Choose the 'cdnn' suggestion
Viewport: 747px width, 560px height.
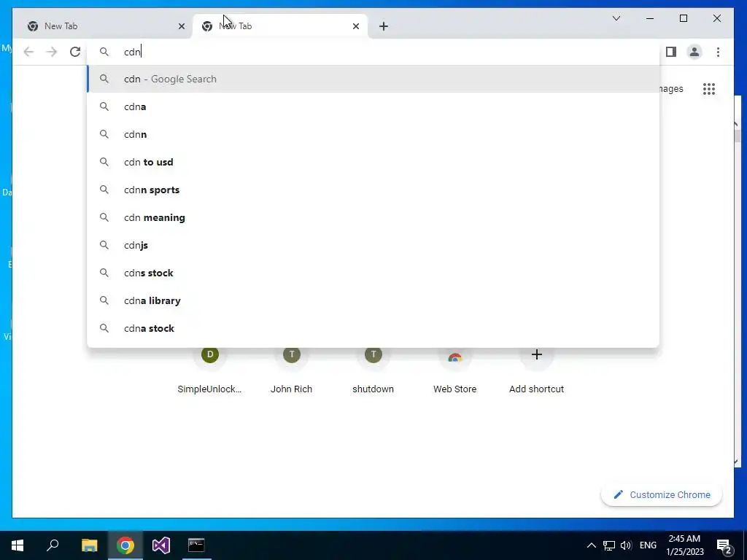point(373,134)
